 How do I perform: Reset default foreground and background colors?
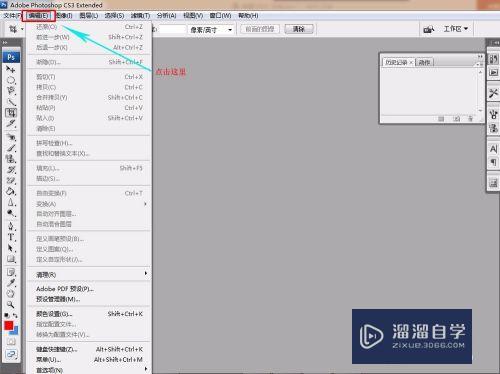click(x=6, y=315)
